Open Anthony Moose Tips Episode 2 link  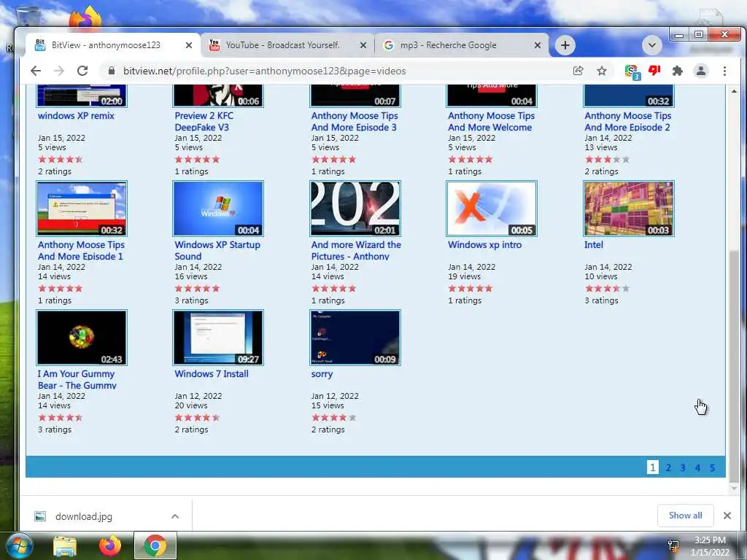(x=628, y=122)
